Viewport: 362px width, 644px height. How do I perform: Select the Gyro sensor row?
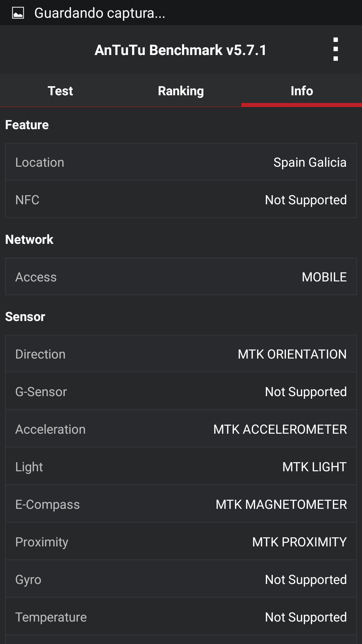(x=181, y=580)
